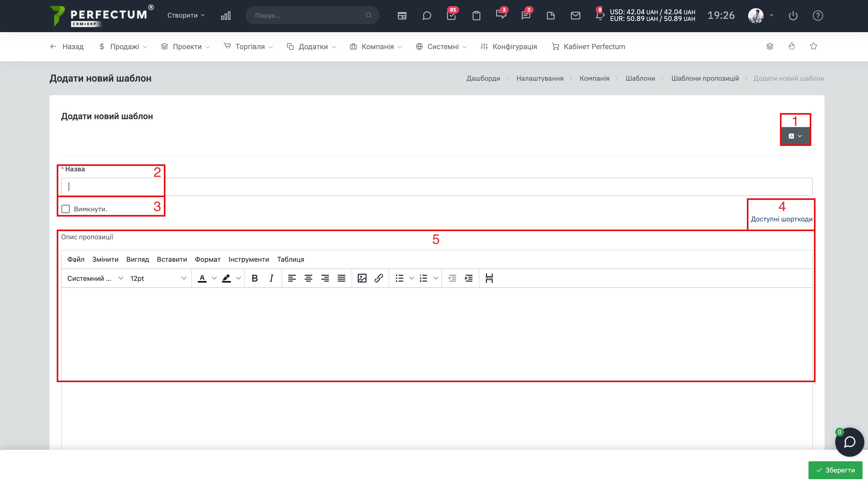Open the editor Змінити menu
The height and width of the screenshot is (481, 868).
[105, 259]
